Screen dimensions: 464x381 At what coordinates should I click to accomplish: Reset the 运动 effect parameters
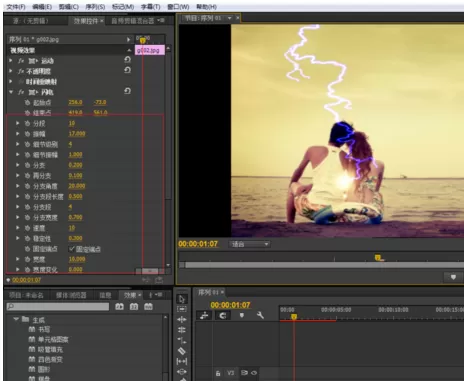(127, 60)
